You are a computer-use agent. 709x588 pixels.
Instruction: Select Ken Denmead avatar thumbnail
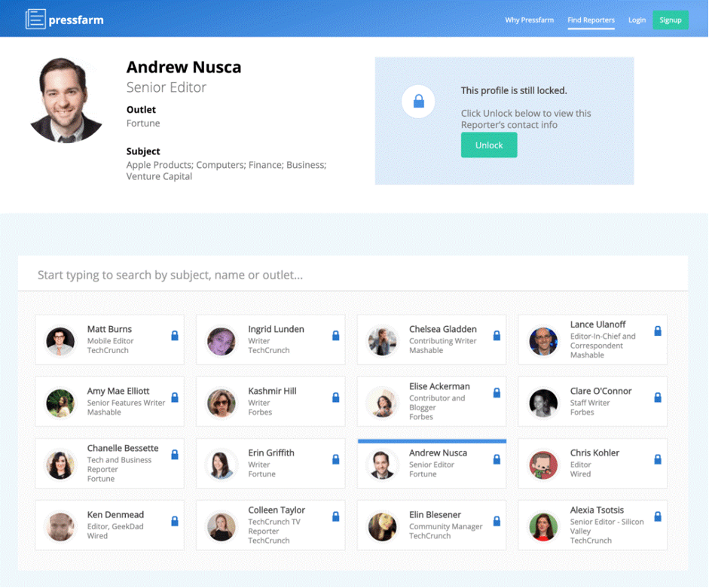60,526
